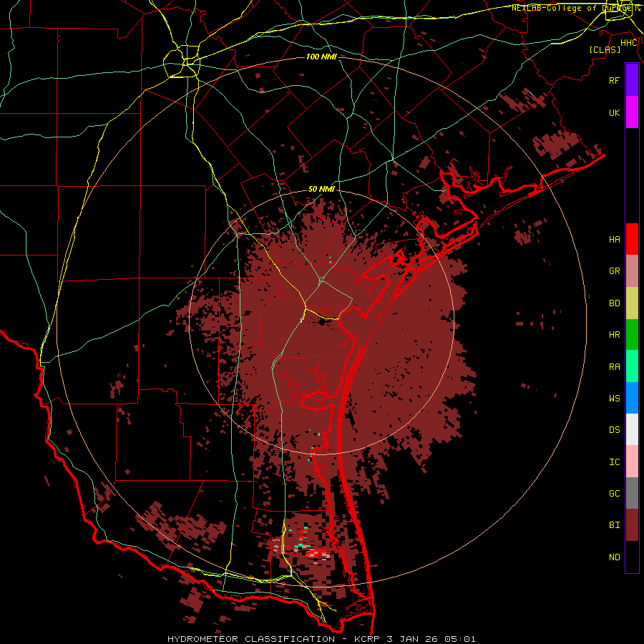Click the DS white legend swatch
Viewport: 644px width, 644px height.
click(x=632, y=429)
